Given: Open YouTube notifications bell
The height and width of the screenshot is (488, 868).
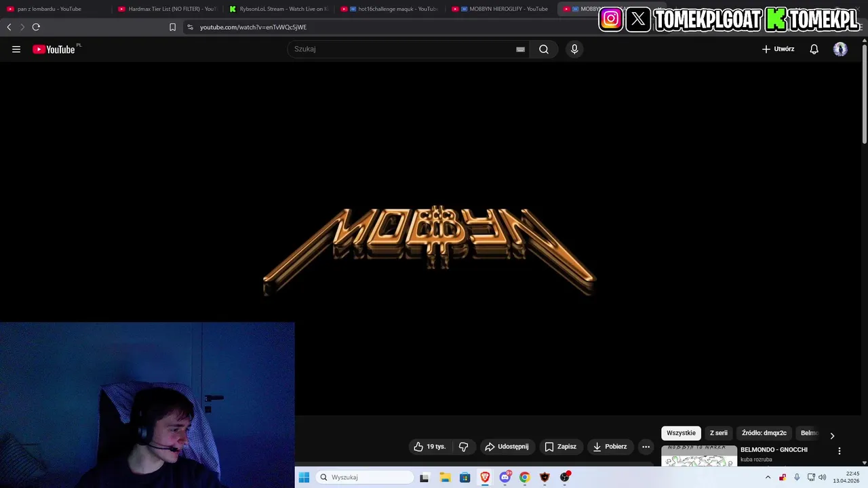Looking at the screenshot, I should [x=814, y=49].
